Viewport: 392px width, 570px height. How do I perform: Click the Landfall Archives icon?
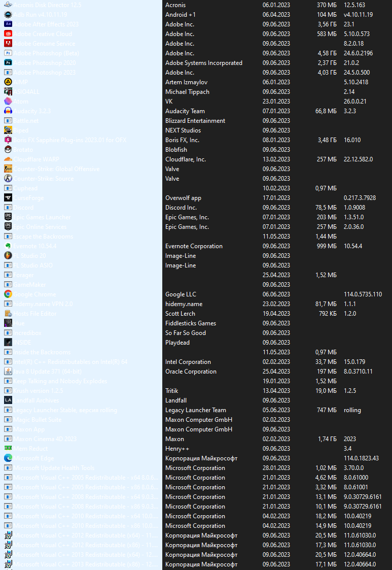point(8,400)
